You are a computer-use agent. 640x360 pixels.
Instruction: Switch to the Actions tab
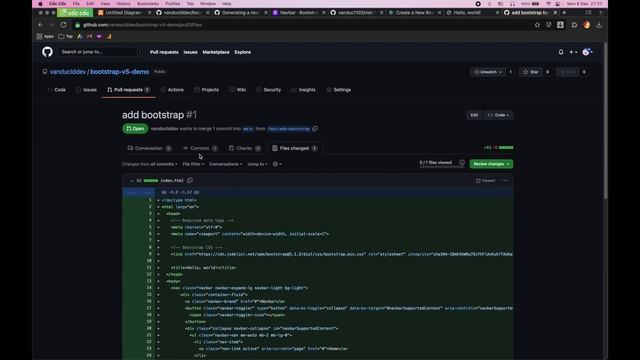(x=172, y=90)
